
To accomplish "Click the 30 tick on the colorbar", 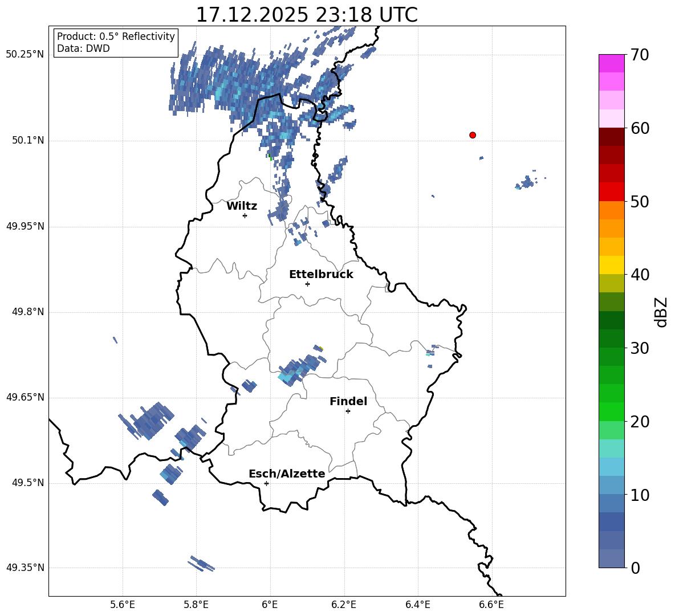I will click(640, 348).
